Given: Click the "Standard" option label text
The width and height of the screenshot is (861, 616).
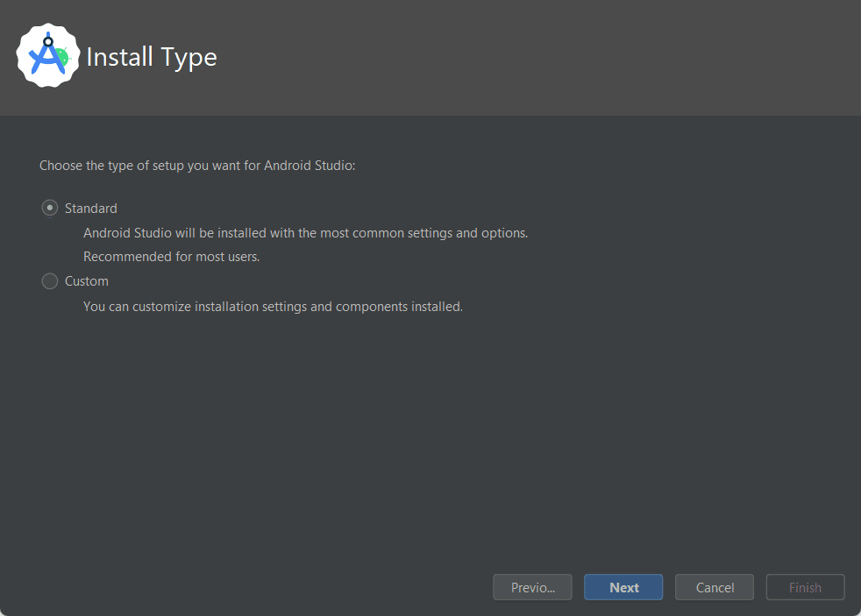Looking at the screenshot, I should pyautogui.click(x=91, y=209).
